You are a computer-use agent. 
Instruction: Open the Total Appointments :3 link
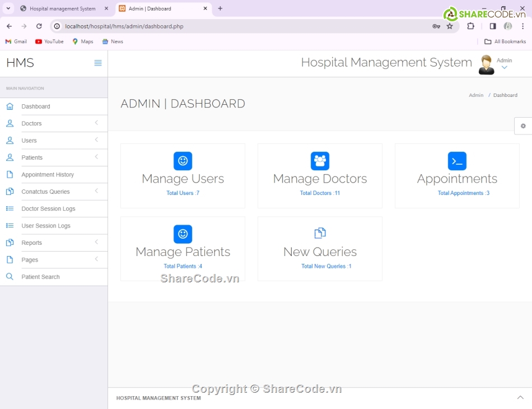pyautogui.click(x=463, y=193)
